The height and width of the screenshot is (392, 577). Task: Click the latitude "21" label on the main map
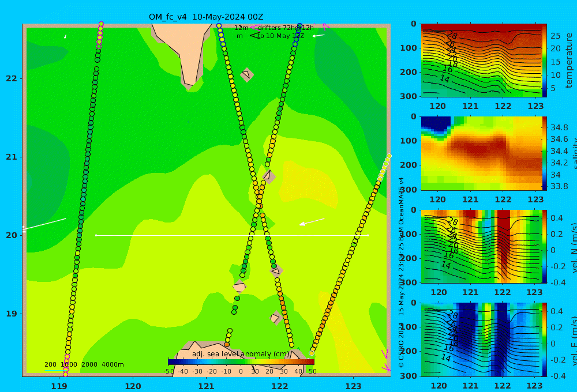(12, 157)
